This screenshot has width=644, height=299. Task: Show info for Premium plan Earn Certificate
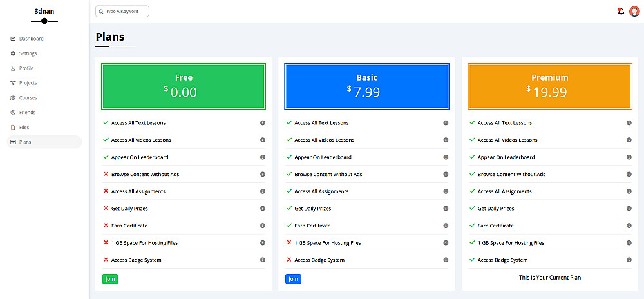629,226
